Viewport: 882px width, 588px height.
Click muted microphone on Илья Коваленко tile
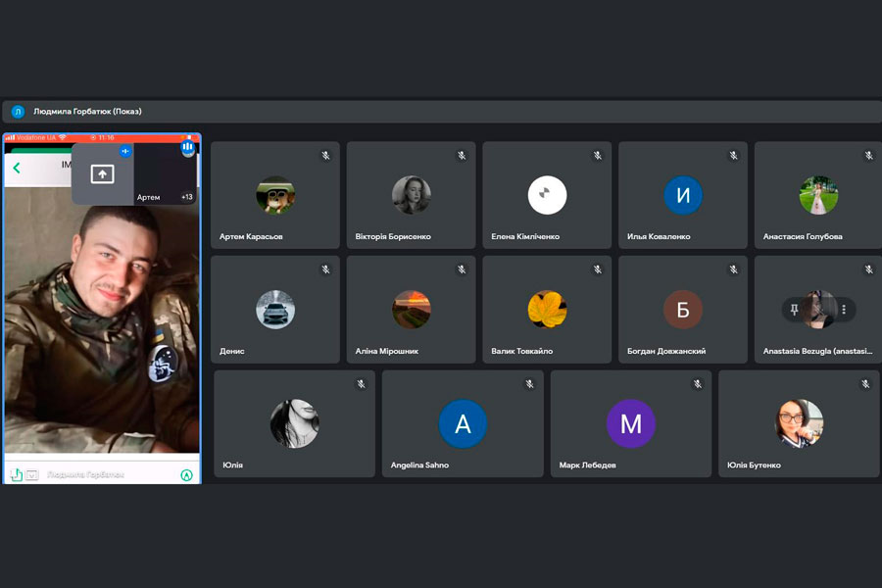(733, 156)
